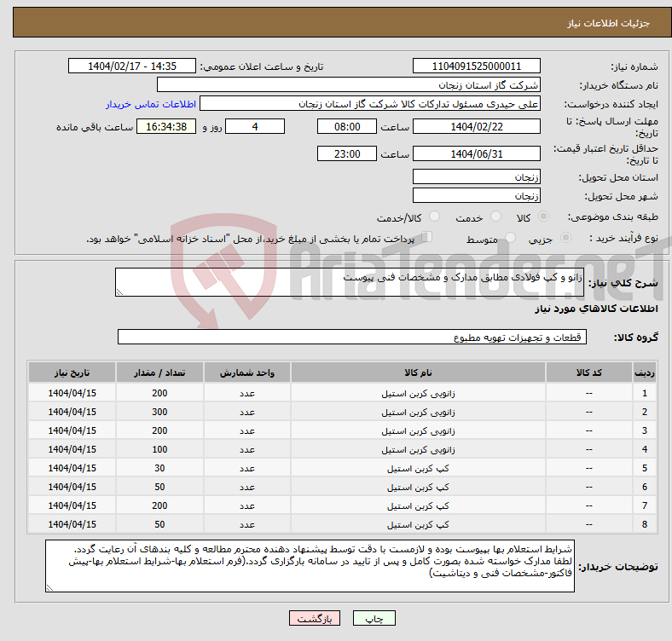Toggle the اسناد خزانه اسلامی payment checkbox

click(x=427, y=236)
